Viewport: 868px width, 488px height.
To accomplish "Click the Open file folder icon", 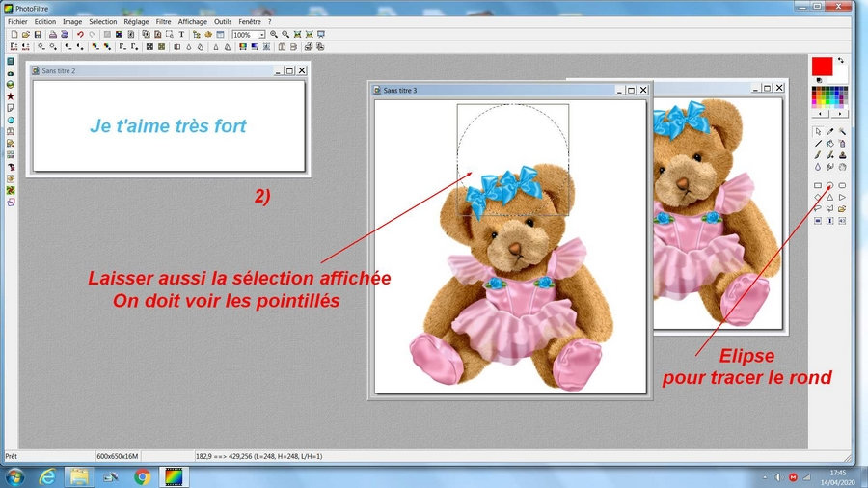I will click(x=25, y=35).
